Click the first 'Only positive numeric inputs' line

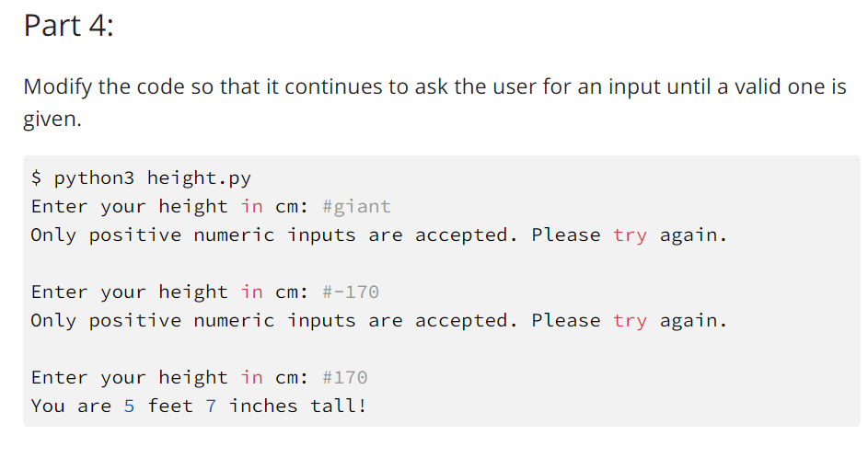point(379,235)
